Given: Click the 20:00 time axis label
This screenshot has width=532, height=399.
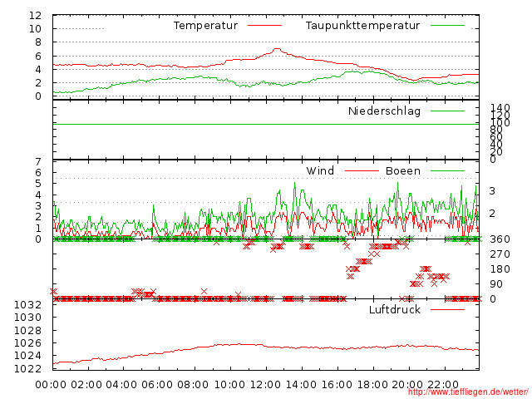Looking at the screenshot, I should [x=408, y=385].
